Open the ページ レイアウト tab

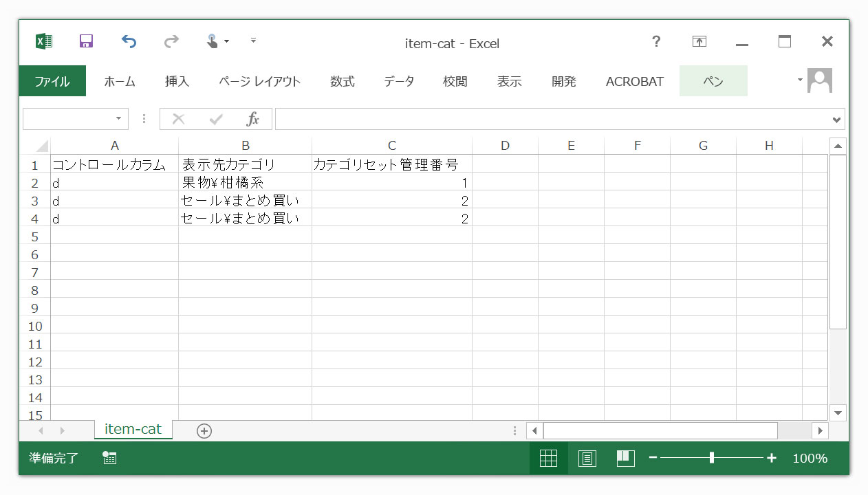(260, 81)
